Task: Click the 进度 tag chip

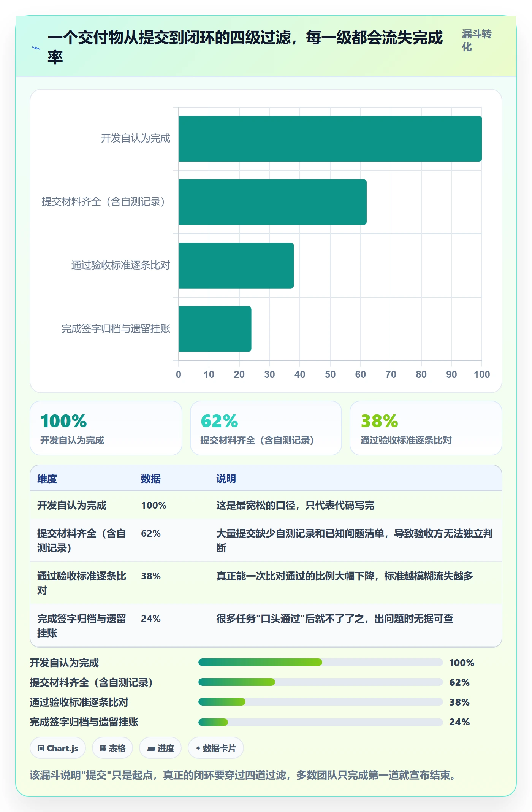Action: (160, 748)
